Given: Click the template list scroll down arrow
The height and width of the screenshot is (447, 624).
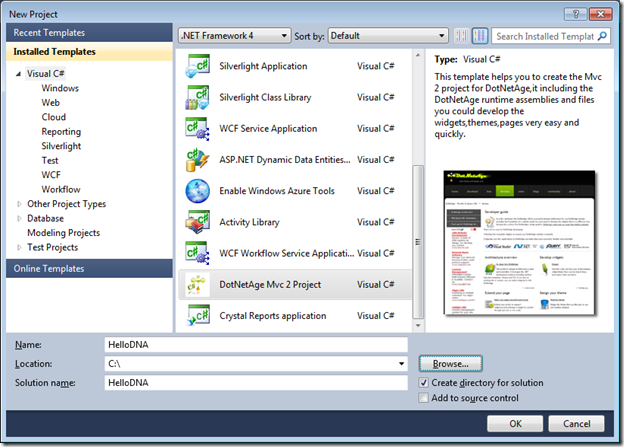Looking at the screenshot, I should tap(418, 326).
